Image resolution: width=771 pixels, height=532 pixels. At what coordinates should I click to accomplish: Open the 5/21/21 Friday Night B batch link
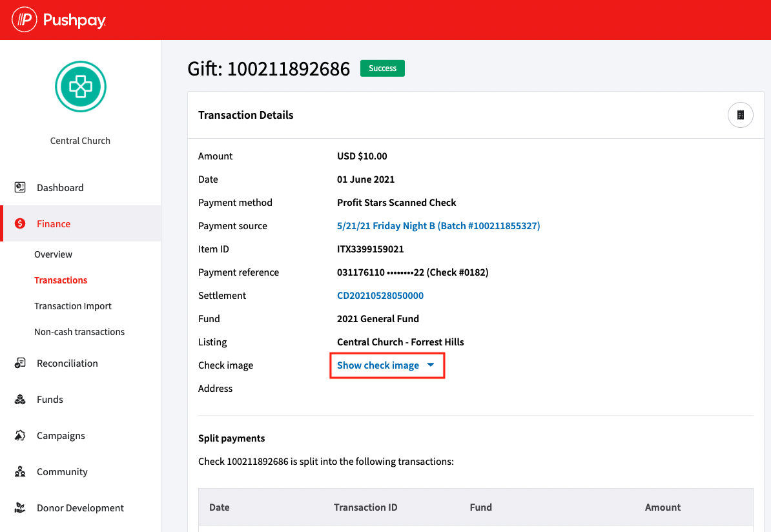point(438,226)
